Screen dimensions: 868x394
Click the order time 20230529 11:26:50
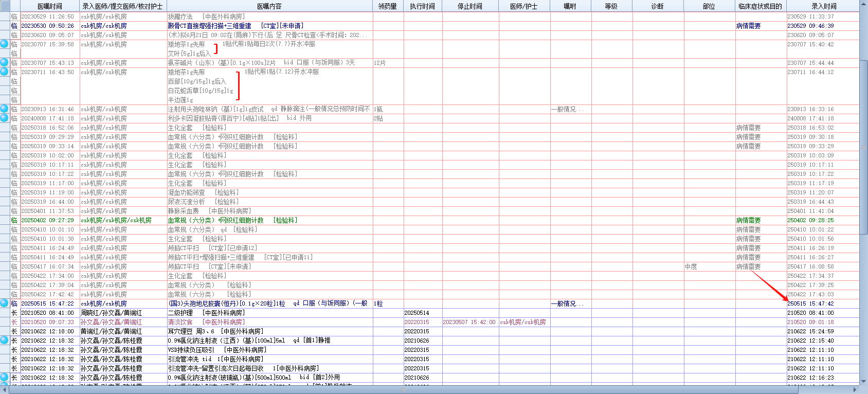[x=47, y=16]
